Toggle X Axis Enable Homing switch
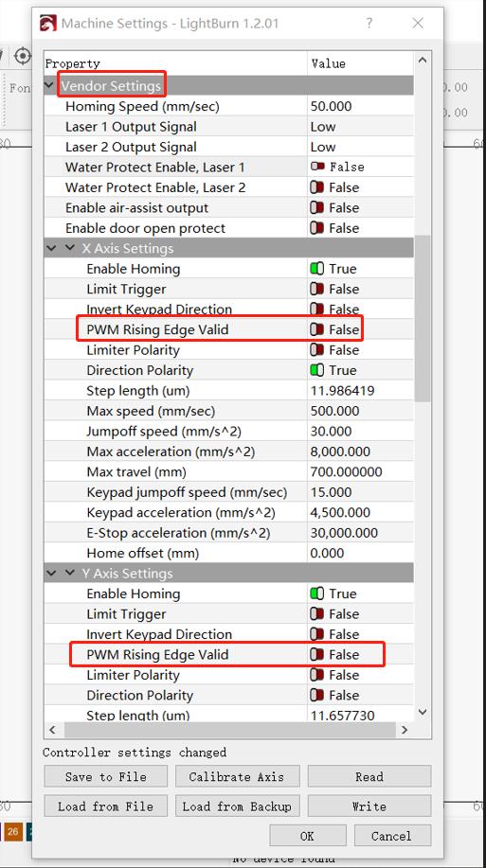 [x=317, y=269]
